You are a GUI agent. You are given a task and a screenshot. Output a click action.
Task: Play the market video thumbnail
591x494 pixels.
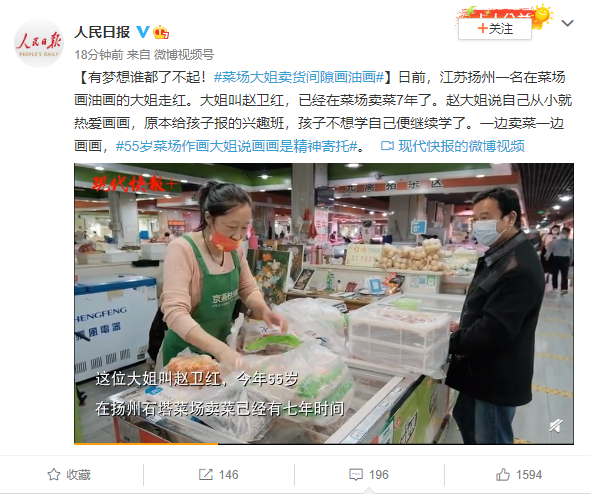tap(324, 304)
